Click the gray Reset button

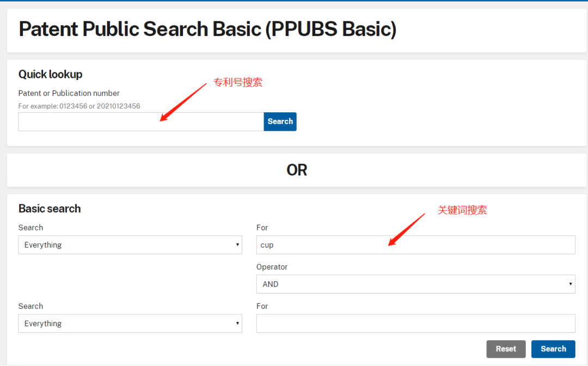coord(506,349)
